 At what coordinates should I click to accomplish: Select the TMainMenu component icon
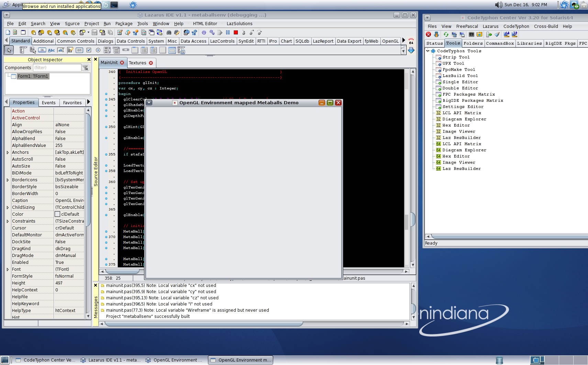tap(23, 50)
